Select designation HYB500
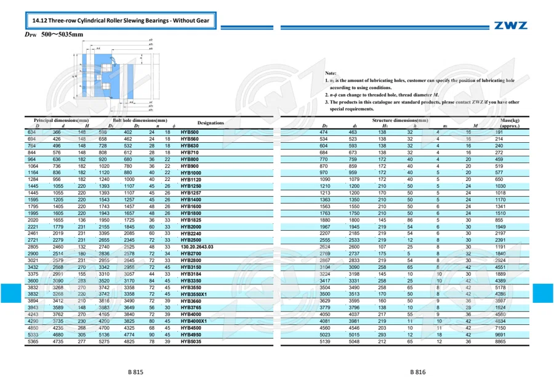 click(190, 132)
